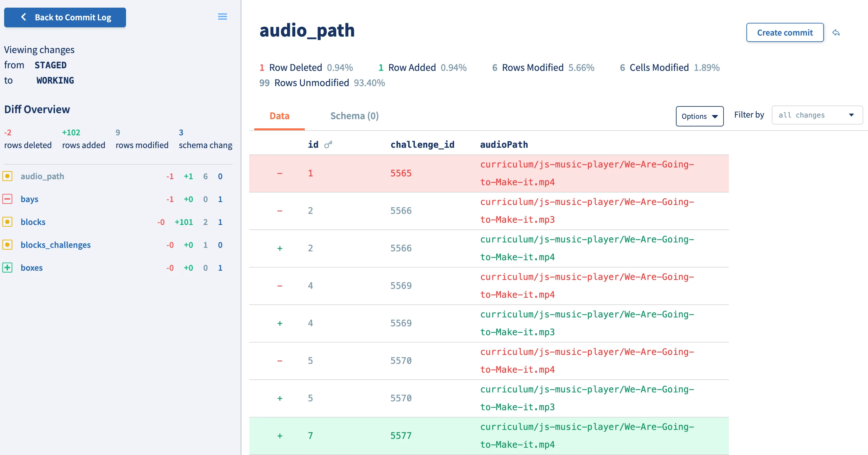Click the challenge_id column header
This screenshot has width=868, height=455.
[x=422, y=145]
